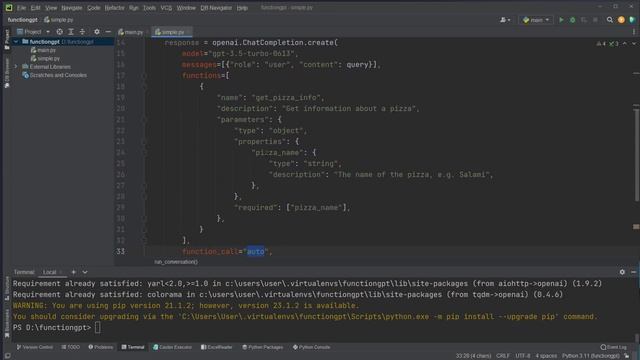Click the Stop process square icon
Image resolution: width=640 pixels, height=360 pixels.
point(595,20)
